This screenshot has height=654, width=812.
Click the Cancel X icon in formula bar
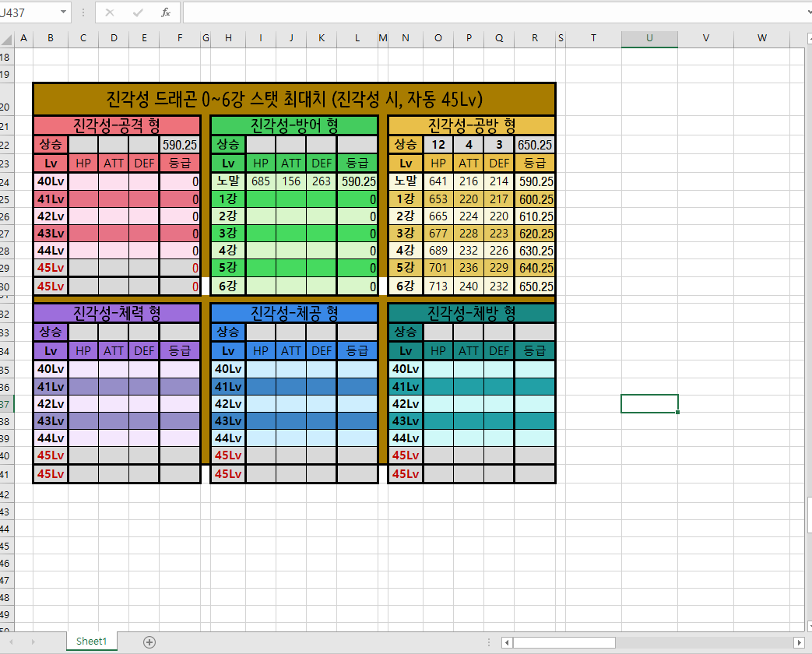point(110,12)
